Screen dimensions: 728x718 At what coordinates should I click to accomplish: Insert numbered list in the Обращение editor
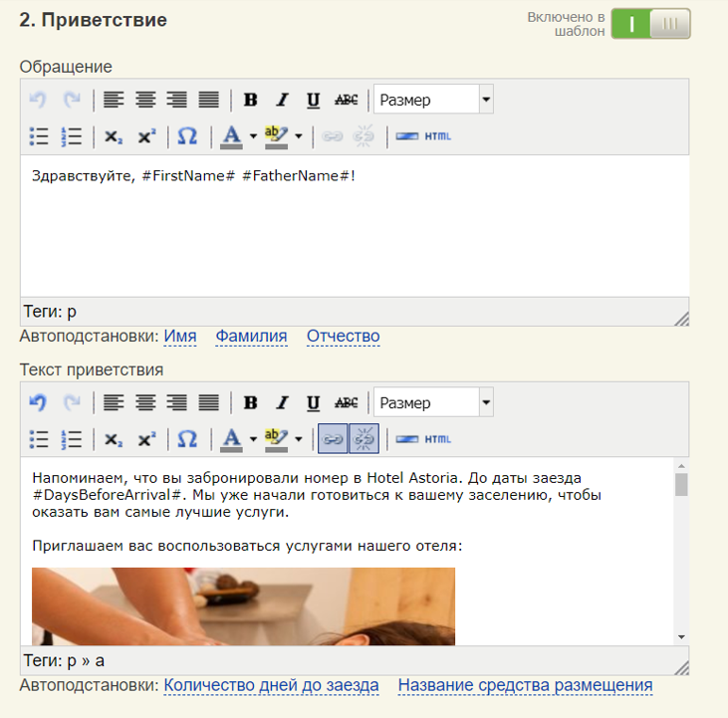[71, 136]
